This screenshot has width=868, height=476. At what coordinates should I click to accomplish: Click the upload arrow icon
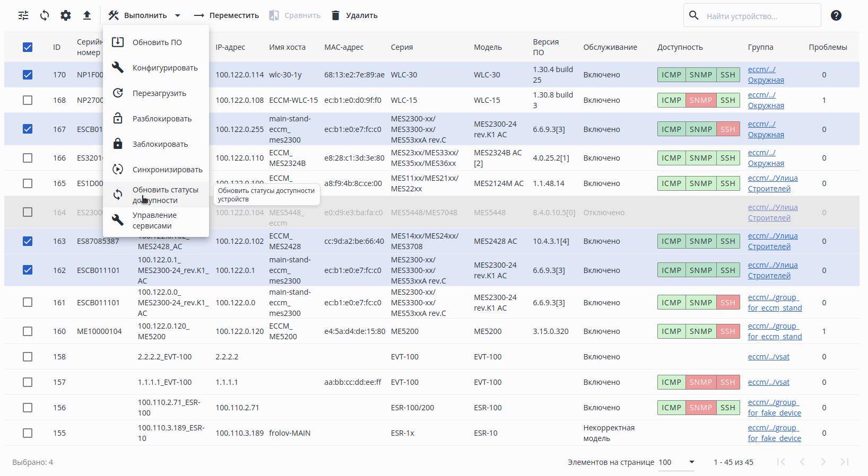[87, 15]
